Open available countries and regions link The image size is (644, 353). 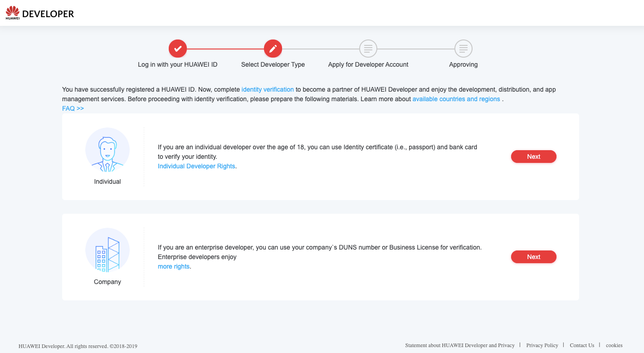[456, 99]
